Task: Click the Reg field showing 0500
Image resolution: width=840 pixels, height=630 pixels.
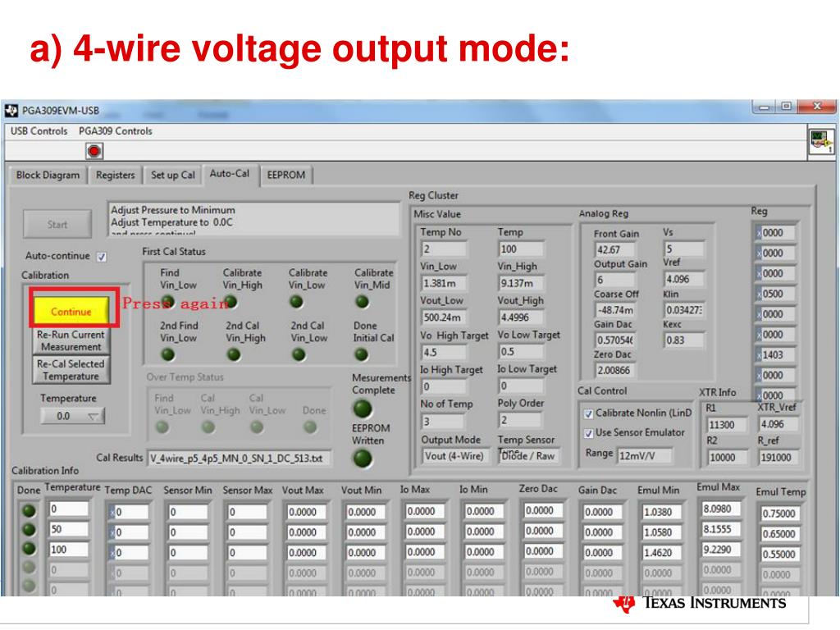Action: coord(776,294)
